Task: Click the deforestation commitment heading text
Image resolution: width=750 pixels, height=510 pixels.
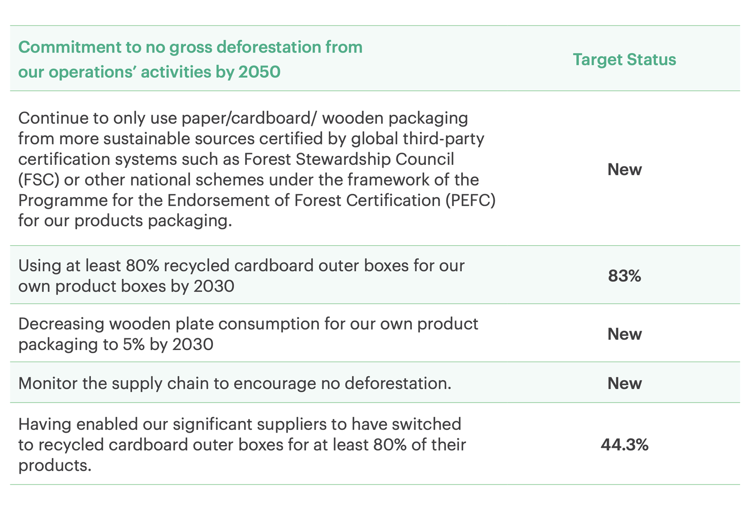Action: pos(190,59)
